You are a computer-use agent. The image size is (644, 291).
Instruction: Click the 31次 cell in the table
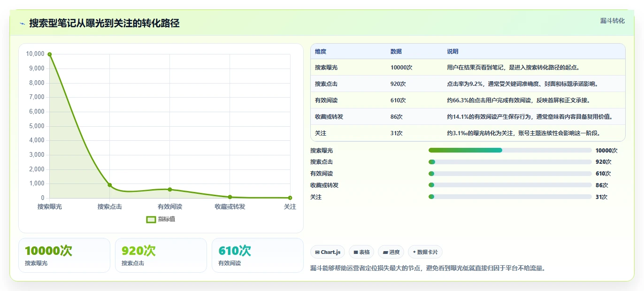[x=397, y=133]
